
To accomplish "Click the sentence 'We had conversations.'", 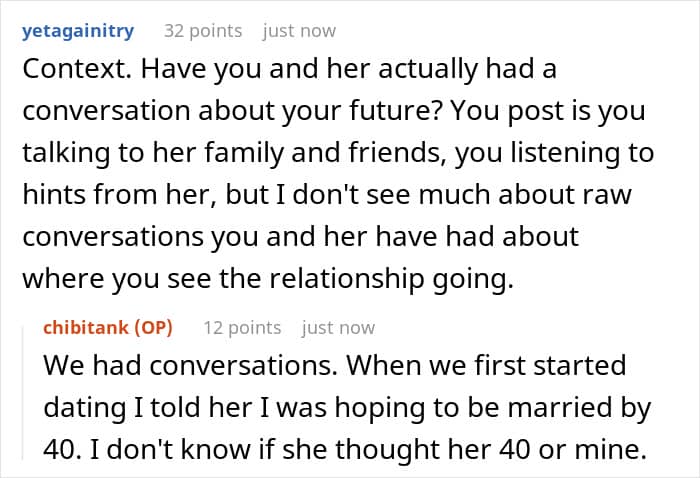I will [x=190, y=366].
